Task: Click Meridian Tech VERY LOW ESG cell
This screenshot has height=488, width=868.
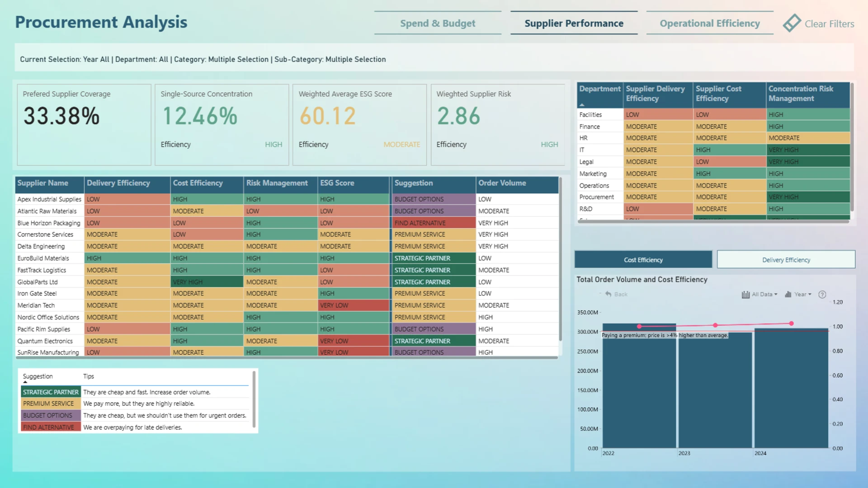Action: tap(354, 305)
